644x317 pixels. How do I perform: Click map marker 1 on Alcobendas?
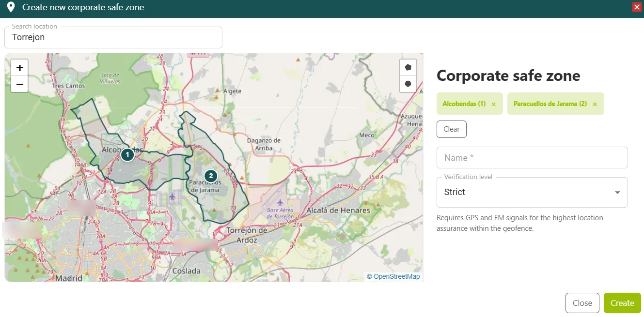[127, 155]
